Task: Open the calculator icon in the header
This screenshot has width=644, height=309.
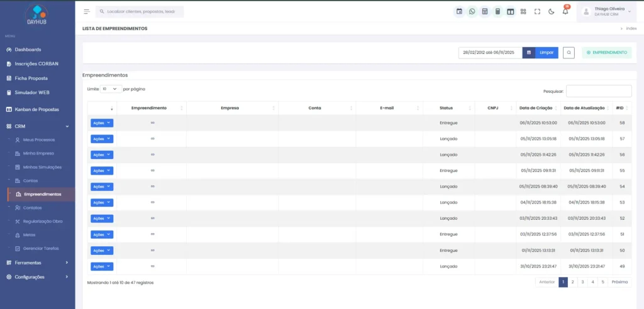Action: point(497,11)
